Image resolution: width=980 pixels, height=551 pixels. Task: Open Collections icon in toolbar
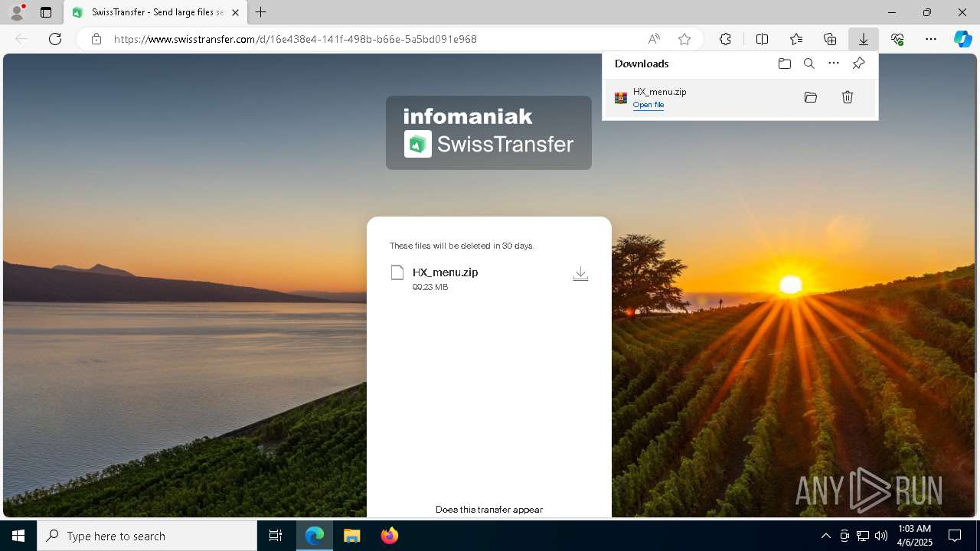click(x=830, y=39)
